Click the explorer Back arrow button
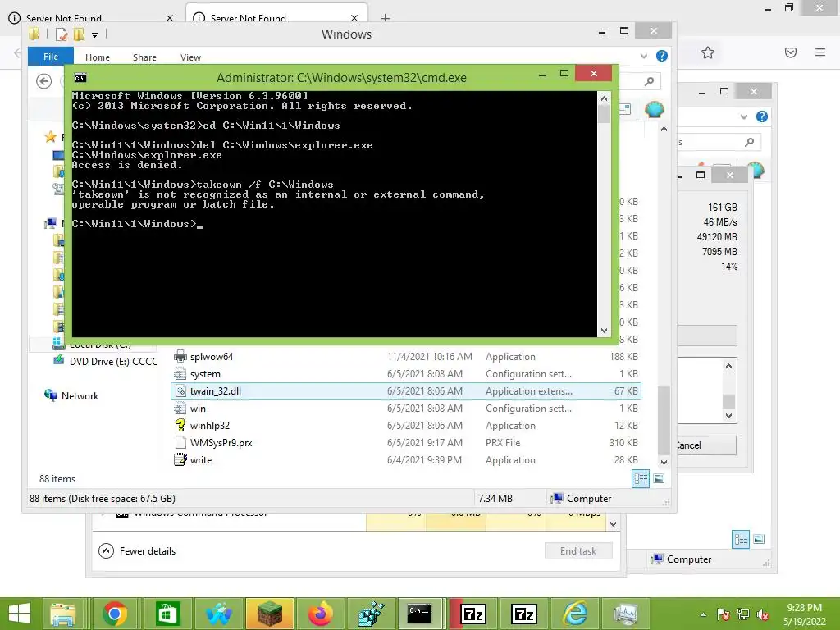 44,81
